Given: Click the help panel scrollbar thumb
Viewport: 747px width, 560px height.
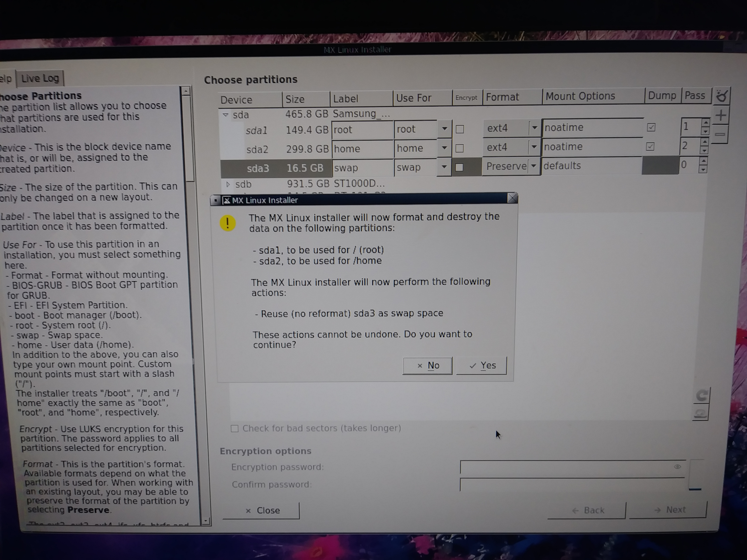Looking at the screenshot, I should tap(188, 138).
